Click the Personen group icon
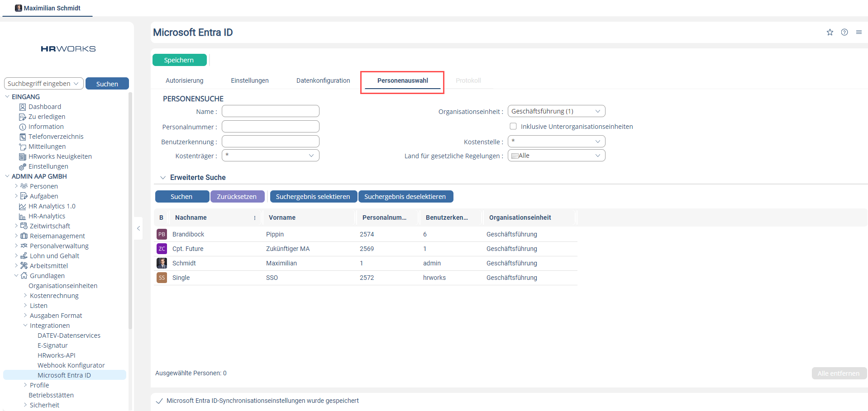This screenshot has height=411, width=868. coord(24,186)
